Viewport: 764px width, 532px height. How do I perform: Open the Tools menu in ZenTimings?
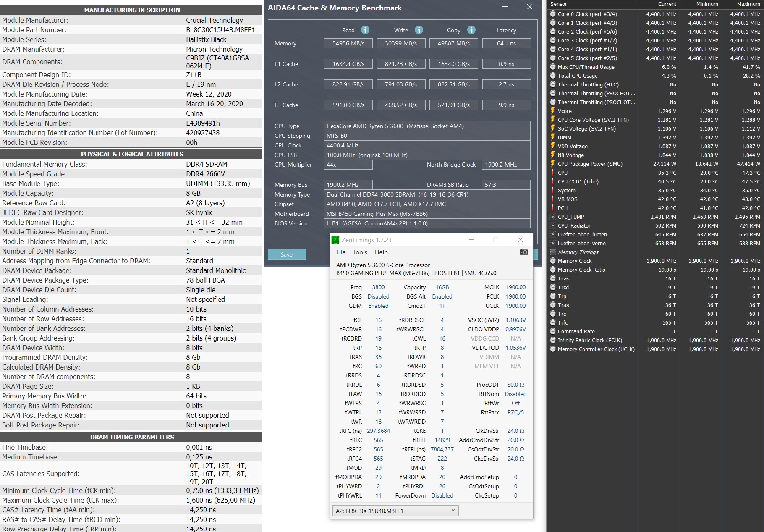tap(359, 252)
